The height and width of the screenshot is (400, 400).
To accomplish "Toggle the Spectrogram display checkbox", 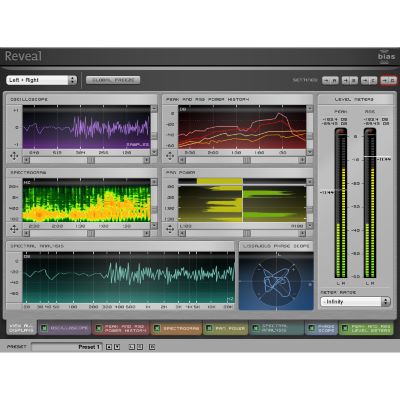I will coord(156,328).
